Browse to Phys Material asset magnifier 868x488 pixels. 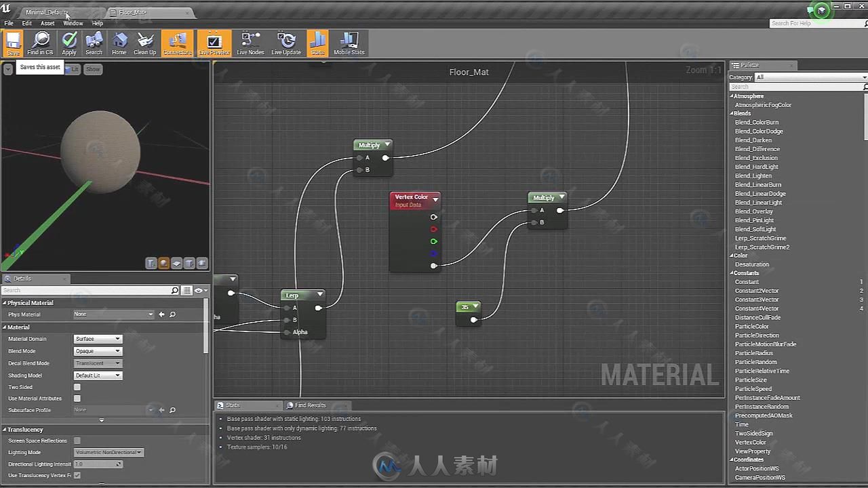click(172, 314)
